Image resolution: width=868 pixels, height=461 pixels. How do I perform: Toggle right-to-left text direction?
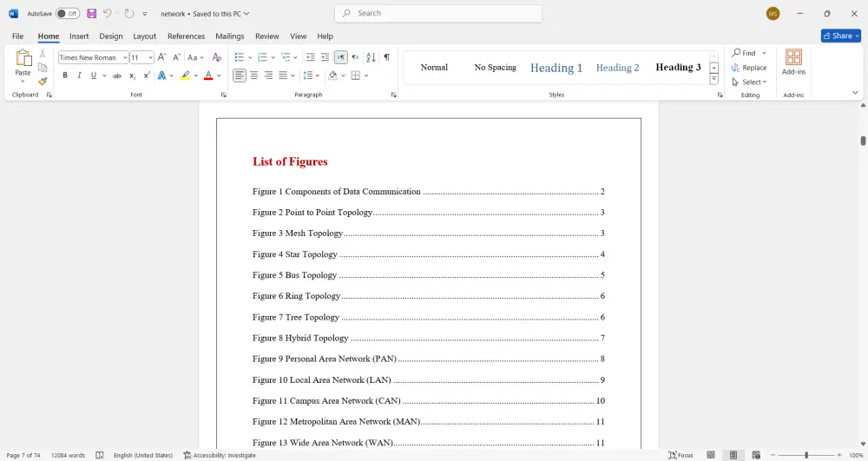click(x=355, y=57)
